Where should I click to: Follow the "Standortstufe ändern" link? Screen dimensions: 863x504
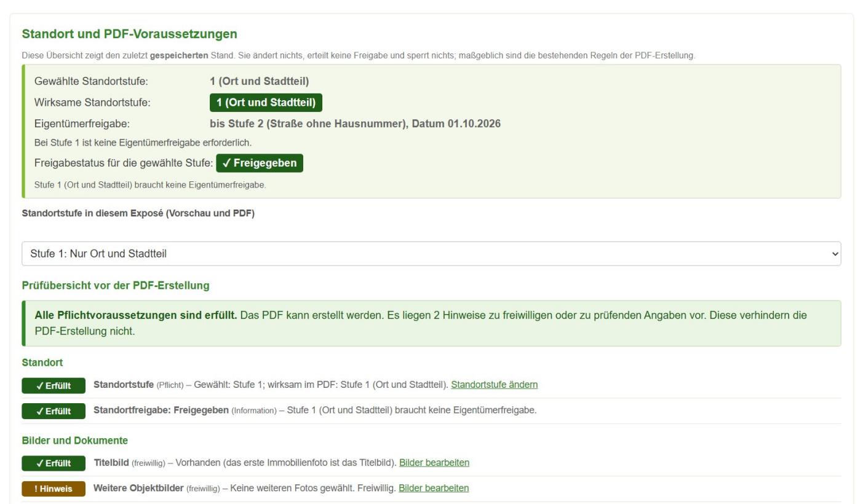coord(495,385)
